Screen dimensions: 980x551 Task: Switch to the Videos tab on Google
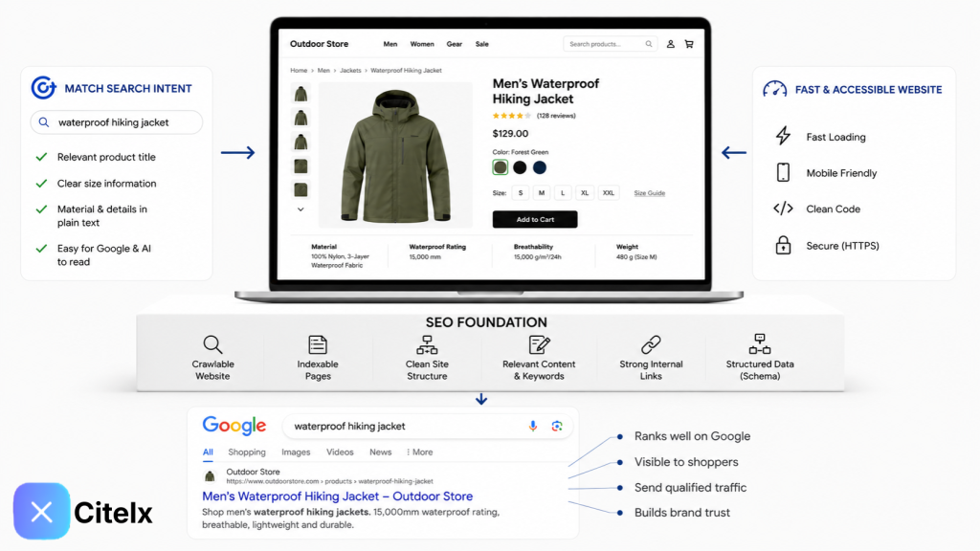(340, 452)
